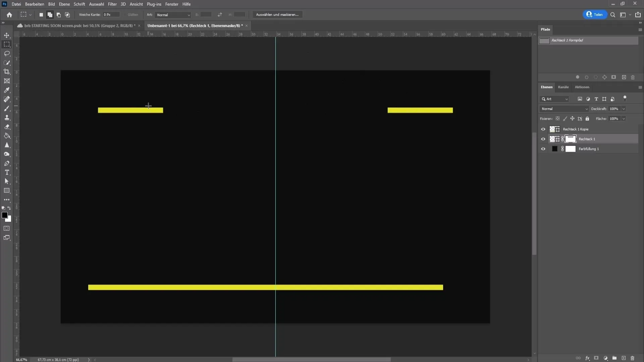Select the Type tool
This screenshot has width=644, height=362.
coord(7,172)
